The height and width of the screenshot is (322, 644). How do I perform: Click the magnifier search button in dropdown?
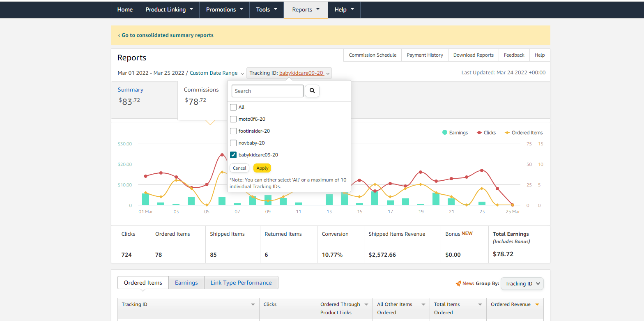coord(312,91)
